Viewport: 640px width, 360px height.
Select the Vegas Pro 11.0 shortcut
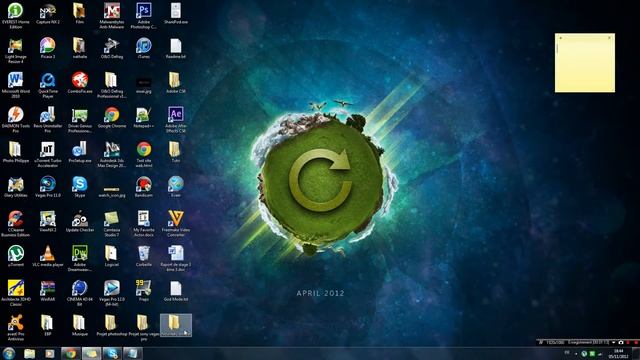(48, 187)
